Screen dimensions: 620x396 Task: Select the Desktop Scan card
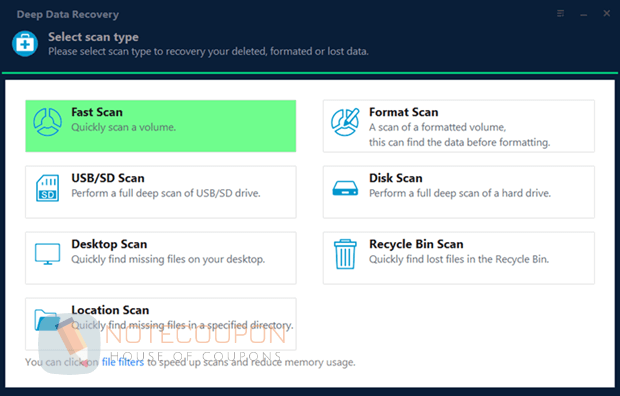(x=161, y=258)
